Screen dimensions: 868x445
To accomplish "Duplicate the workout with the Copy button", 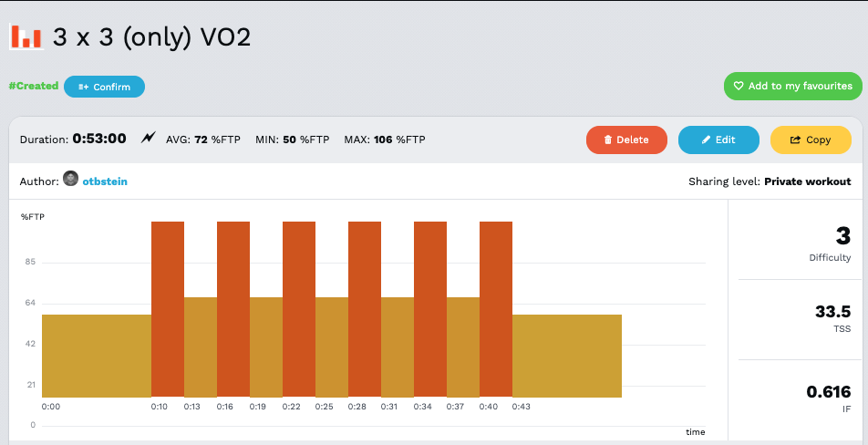I will [x=811, y=140].
